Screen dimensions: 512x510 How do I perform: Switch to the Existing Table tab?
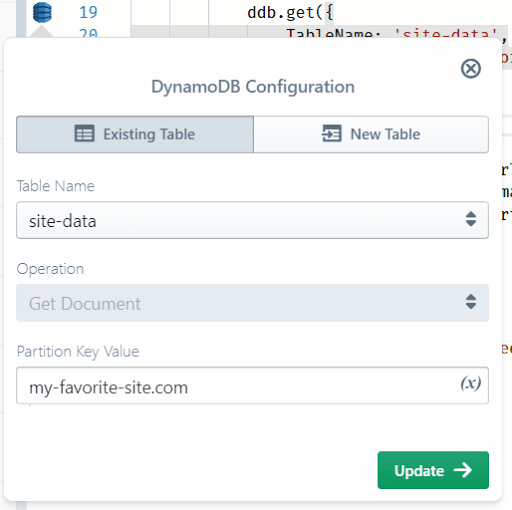pos(135,134)
